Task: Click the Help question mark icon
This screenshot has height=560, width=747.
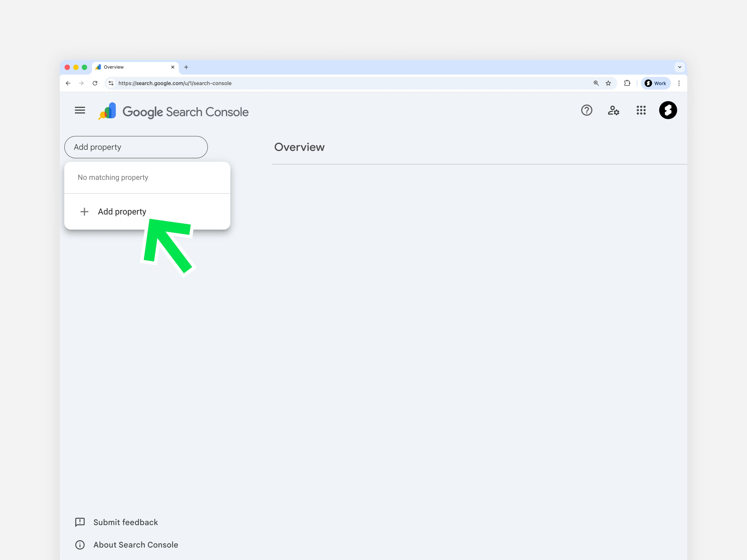Action: 587,110
